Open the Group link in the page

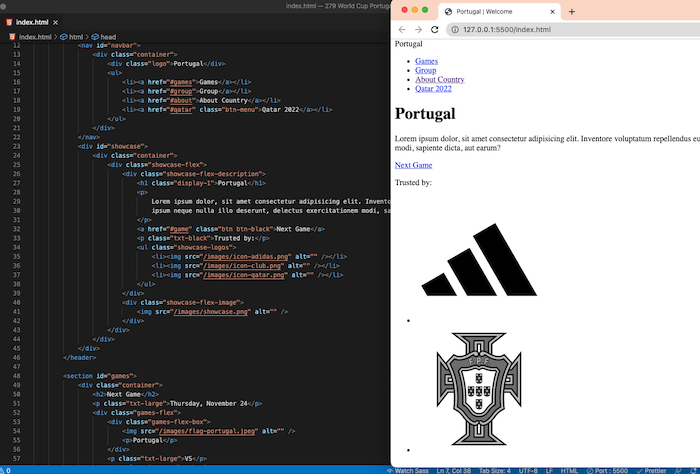point(425,71)
